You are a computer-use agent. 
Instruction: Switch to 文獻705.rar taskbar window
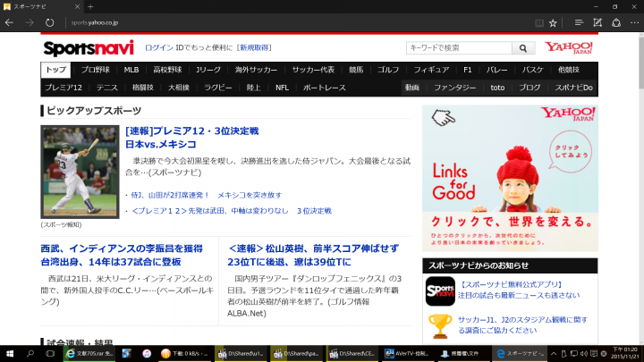click(90, 353)
